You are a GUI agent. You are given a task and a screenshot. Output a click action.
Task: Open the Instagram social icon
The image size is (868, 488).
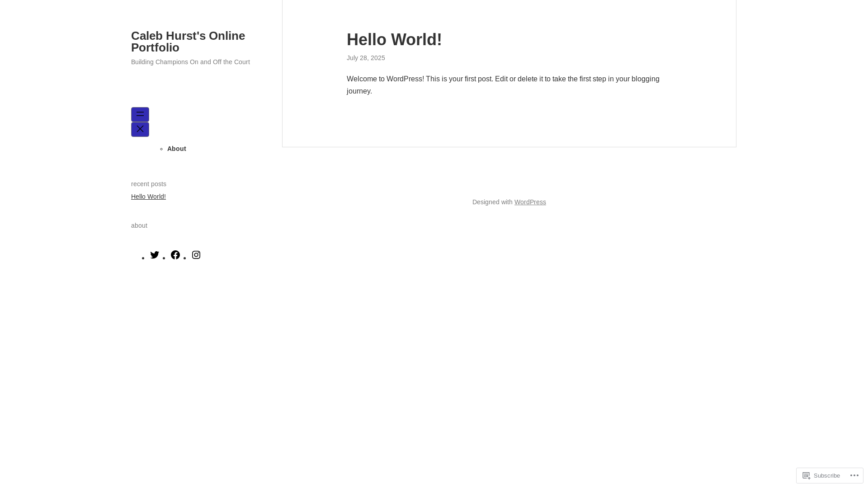coord(196,255)
